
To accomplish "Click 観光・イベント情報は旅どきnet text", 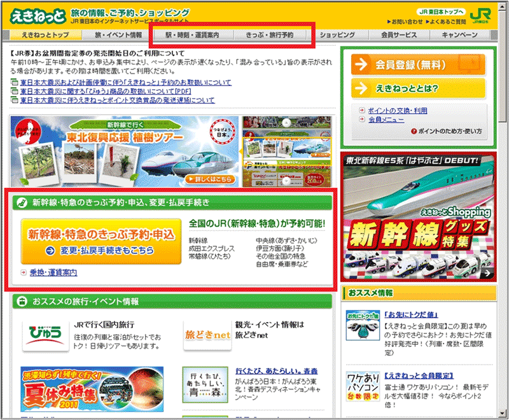I will click(x=269, y=330).
